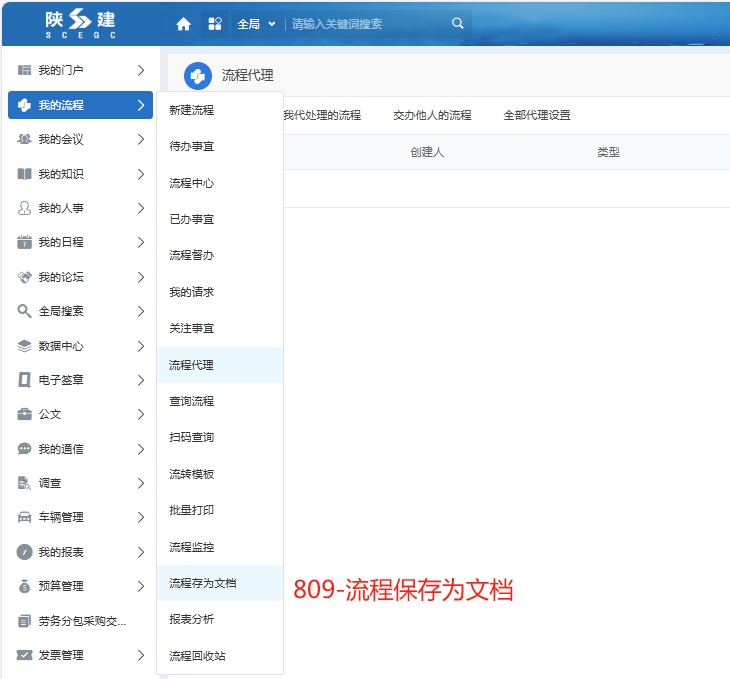
Task: Click the magnifier search icon
Action: point(458,23)
